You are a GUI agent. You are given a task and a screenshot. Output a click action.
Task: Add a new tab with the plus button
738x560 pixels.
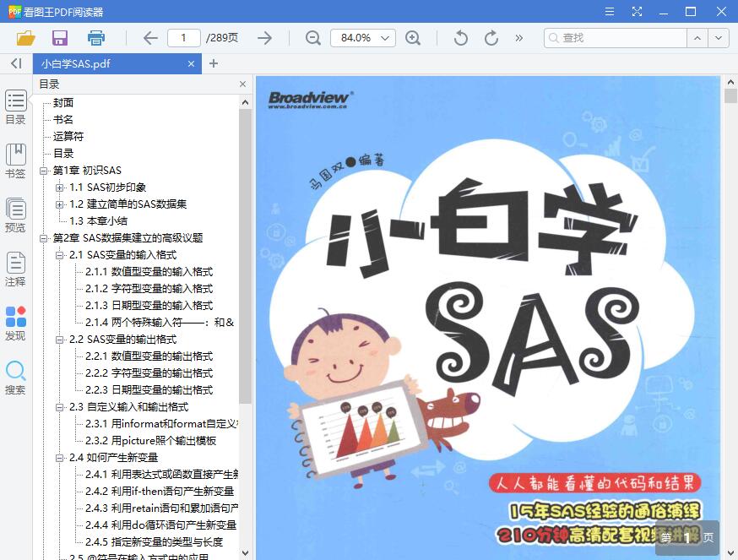coord(214,63)
